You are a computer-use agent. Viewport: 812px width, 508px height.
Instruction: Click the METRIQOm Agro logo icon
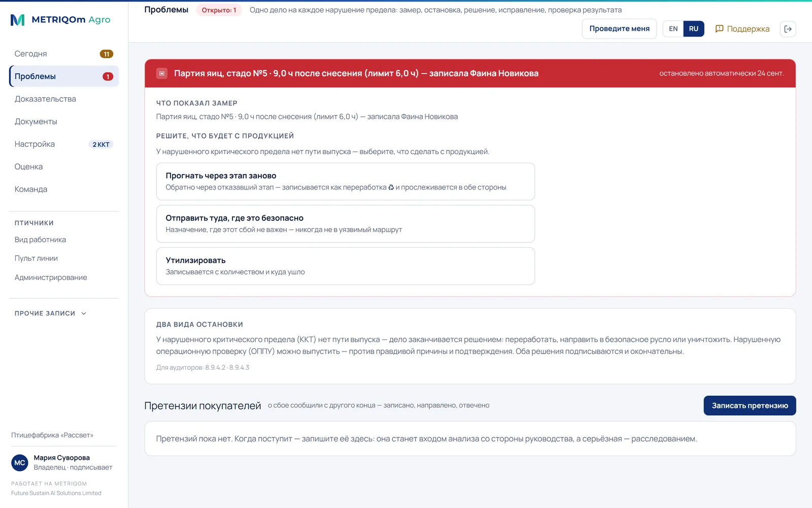tap(18, 20)
